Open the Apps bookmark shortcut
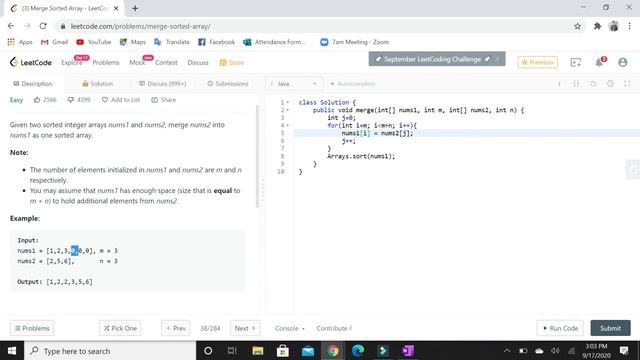Viewport: 640px width, 360px height. pos(20,42)
